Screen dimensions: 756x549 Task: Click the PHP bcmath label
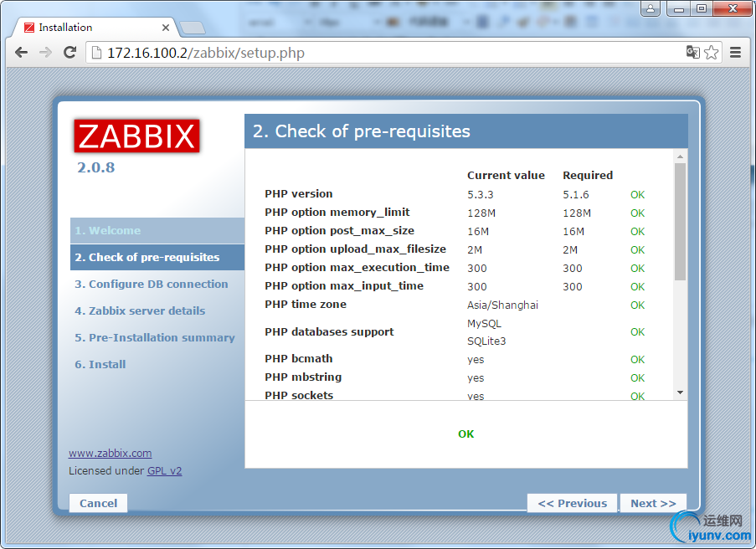pyautogui.click(x=298, y=359)
